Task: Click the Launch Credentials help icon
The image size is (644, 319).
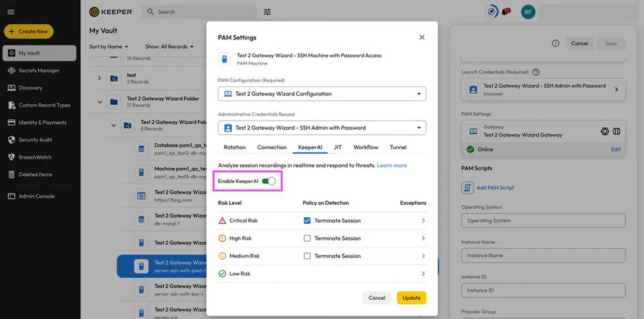Action: click(536, 72)
